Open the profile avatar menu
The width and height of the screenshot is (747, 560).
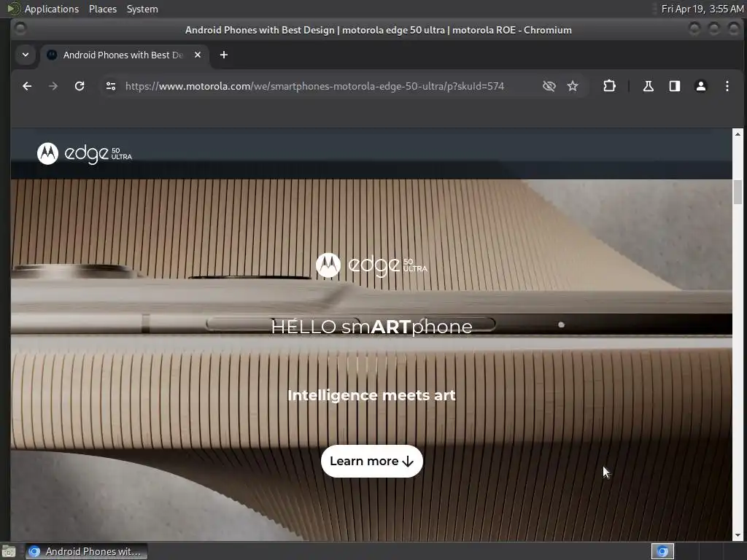(x=701, y=86)
